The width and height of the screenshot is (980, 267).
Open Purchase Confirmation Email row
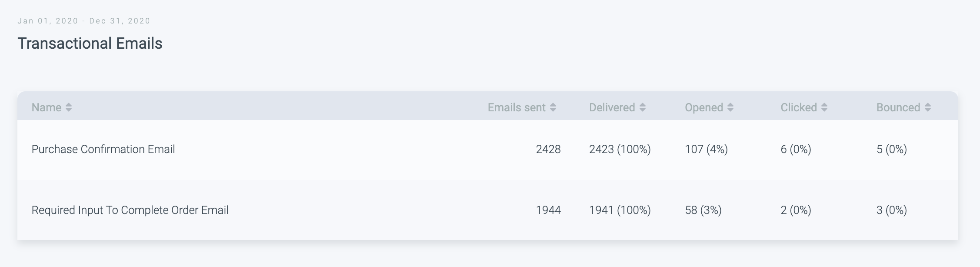pos(103,149)
